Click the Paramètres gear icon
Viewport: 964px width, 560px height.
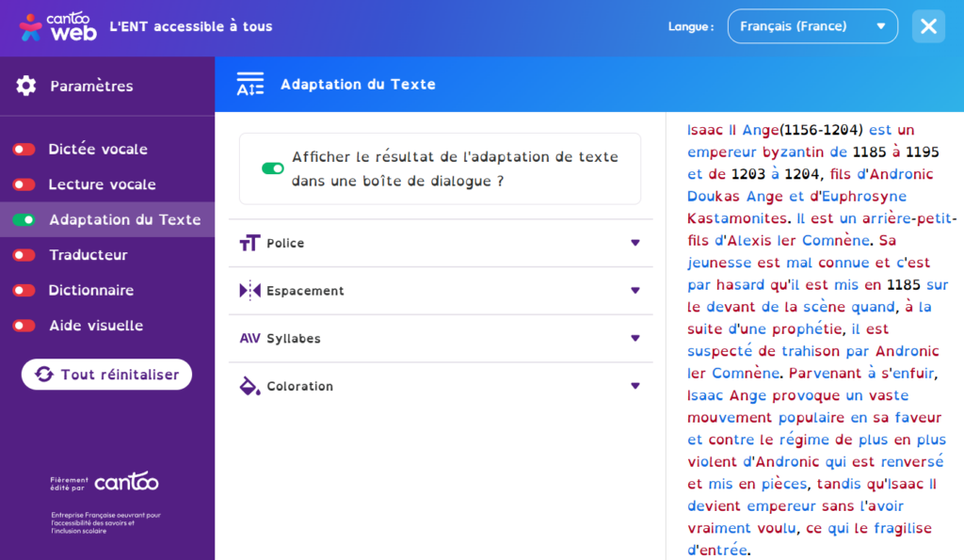pyautogui.click(x=26, y=86)
